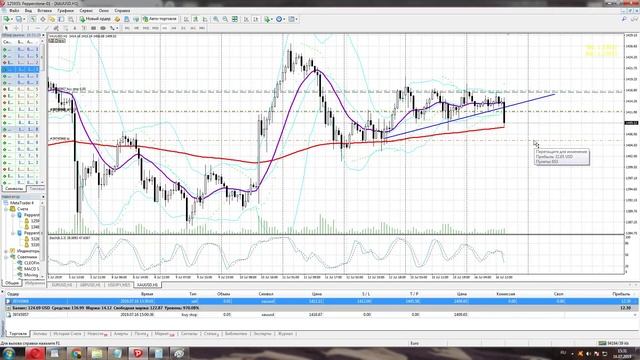The width and height of the screenshot is (640, 360).
Task: Click the Новый ордер button
Action: pos(95,19)
